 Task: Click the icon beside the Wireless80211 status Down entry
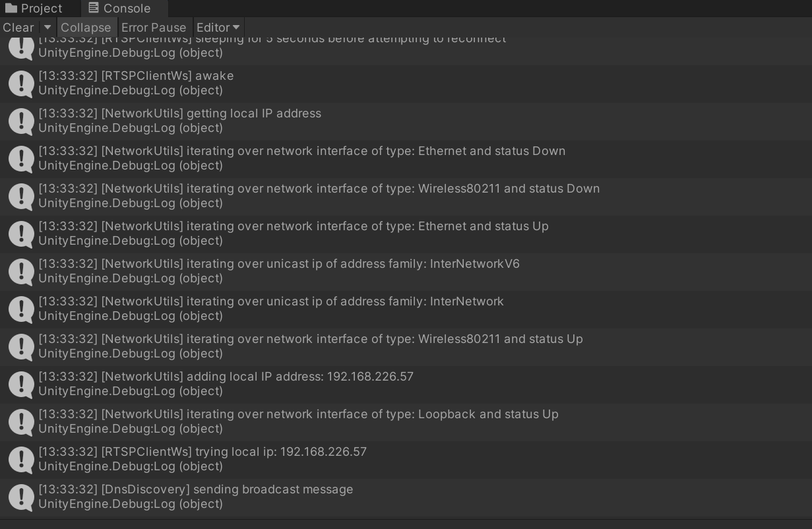[x=21, y=196]
